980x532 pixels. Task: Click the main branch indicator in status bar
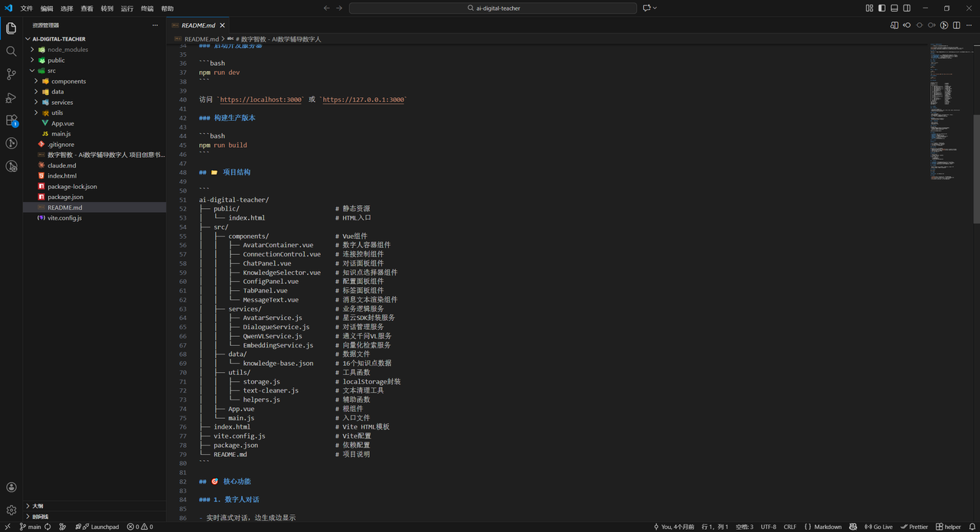tap(31, 527)
